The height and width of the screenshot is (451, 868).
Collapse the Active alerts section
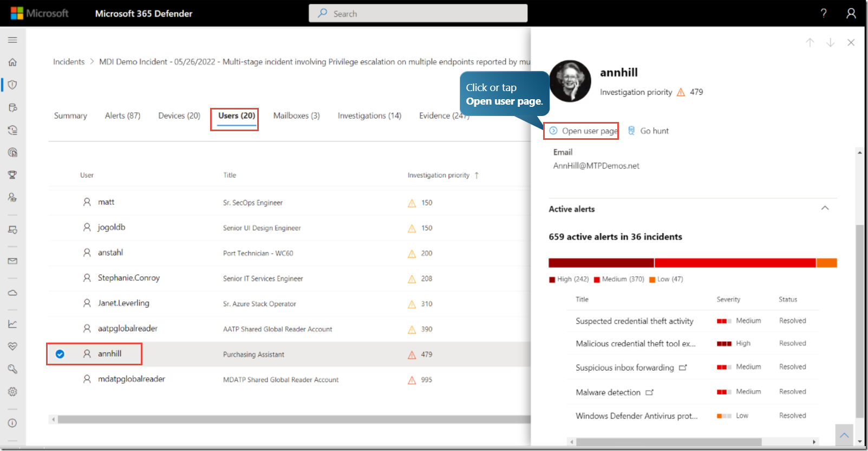click(825, 208)
